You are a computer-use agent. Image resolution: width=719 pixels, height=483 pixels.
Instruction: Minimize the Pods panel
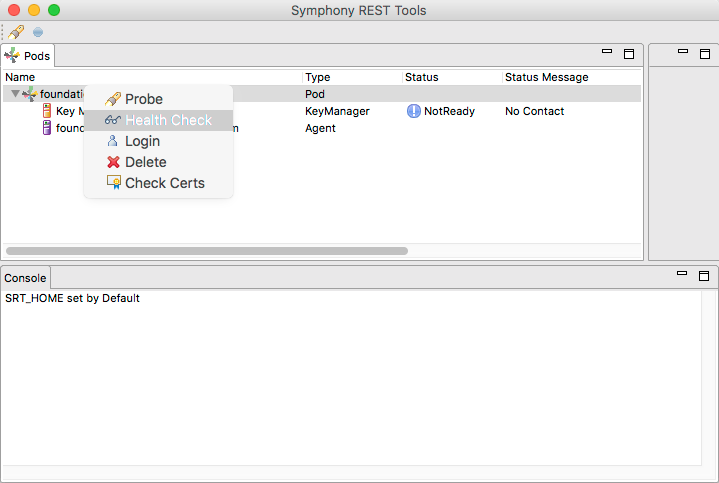607,52
